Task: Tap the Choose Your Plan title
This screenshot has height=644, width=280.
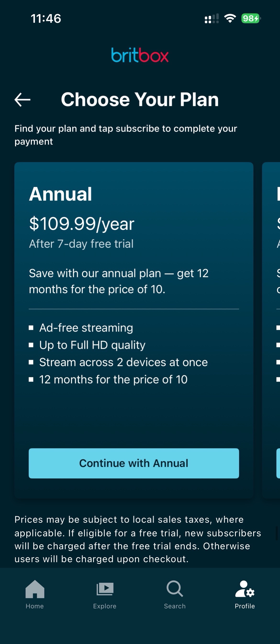Action: [x=140, y=100]
